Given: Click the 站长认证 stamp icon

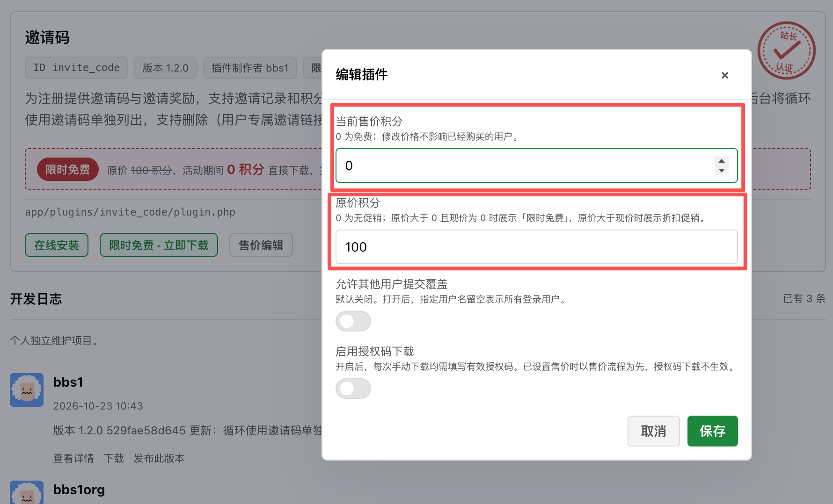Looking at the screenshot, I should pos(786,50).
